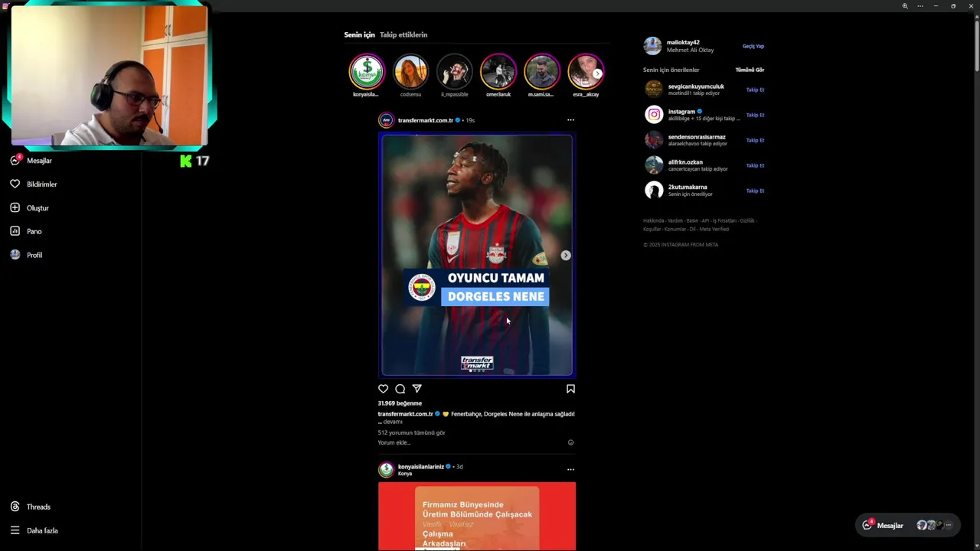The height and width of the screenshot is (551, 980).
Task: Open more options for konyaisilanlariniz post
Action: (570, 469)
